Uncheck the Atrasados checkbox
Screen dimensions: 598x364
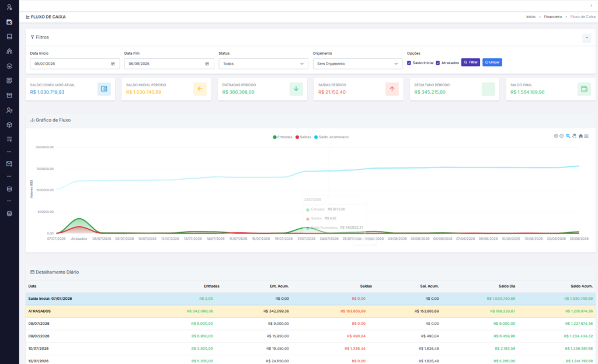[438, 63]
